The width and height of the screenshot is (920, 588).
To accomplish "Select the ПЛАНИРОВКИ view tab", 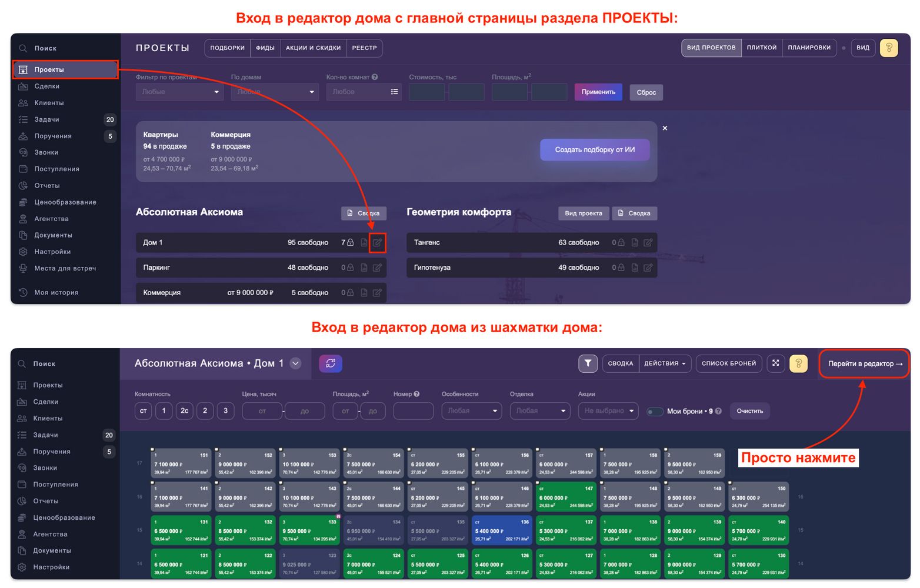I will [809, 48].
